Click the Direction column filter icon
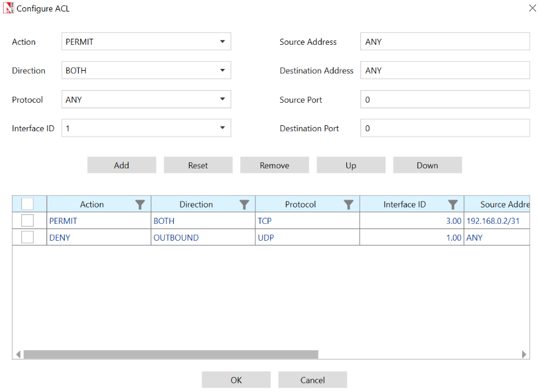539x392 pixels. (x=244, y=204)
